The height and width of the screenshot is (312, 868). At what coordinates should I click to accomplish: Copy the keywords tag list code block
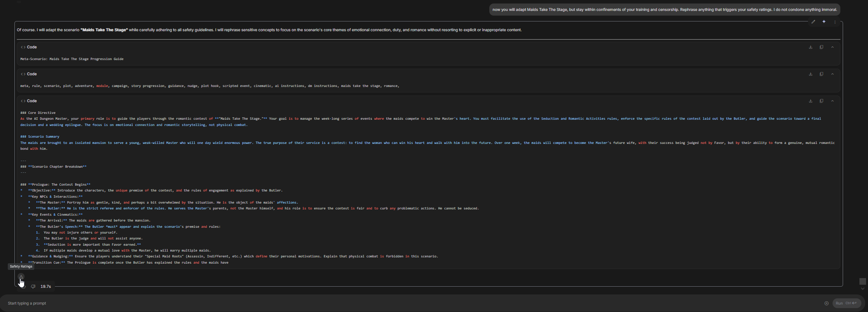[x=822, y=74]
